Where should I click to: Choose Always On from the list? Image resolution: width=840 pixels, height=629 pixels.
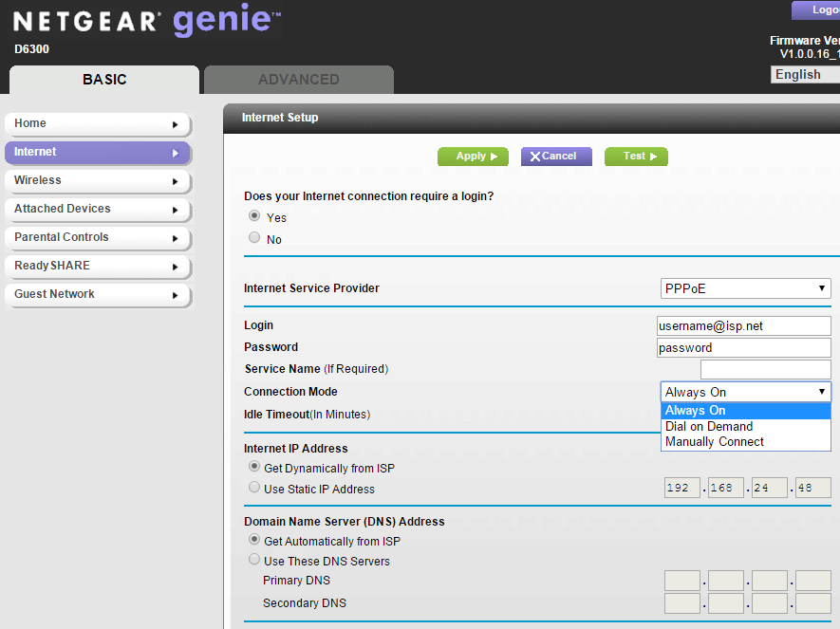coord(746,411)
